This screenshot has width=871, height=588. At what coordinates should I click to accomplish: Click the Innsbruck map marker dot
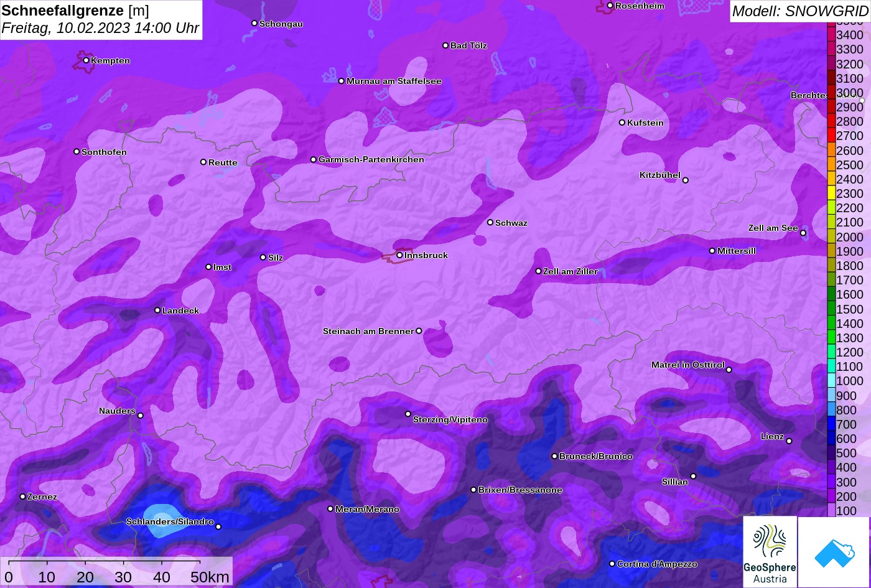399,255
